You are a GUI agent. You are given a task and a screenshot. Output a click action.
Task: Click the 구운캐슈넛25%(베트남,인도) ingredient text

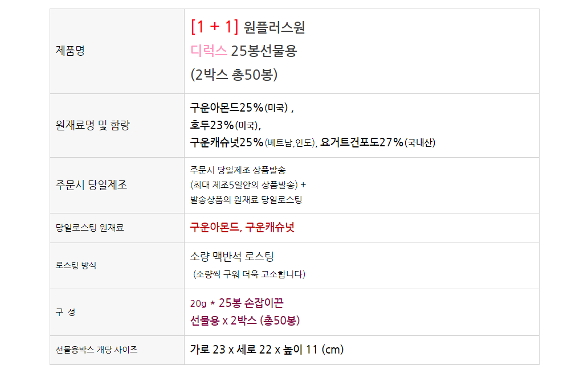[x=252, y=142]
